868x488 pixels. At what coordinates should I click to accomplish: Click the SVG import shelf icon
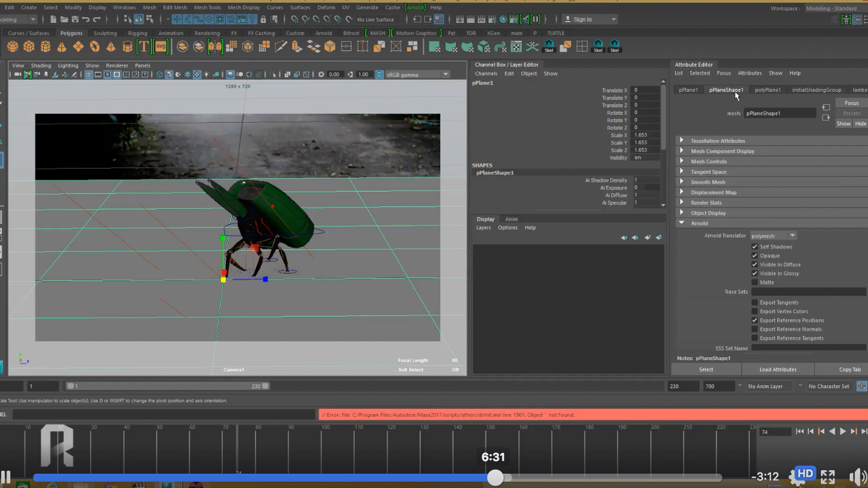(161, 47)
